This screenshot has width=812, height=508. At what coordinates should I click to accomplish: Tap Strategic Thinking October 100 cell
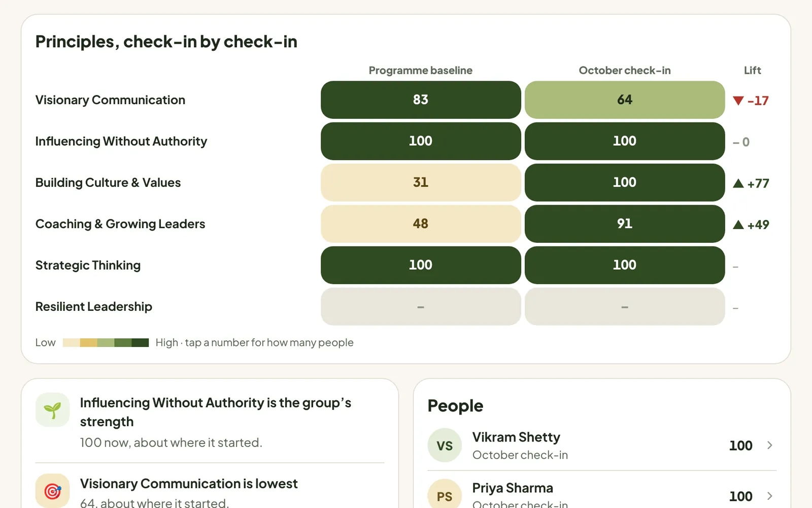(625, 265)
